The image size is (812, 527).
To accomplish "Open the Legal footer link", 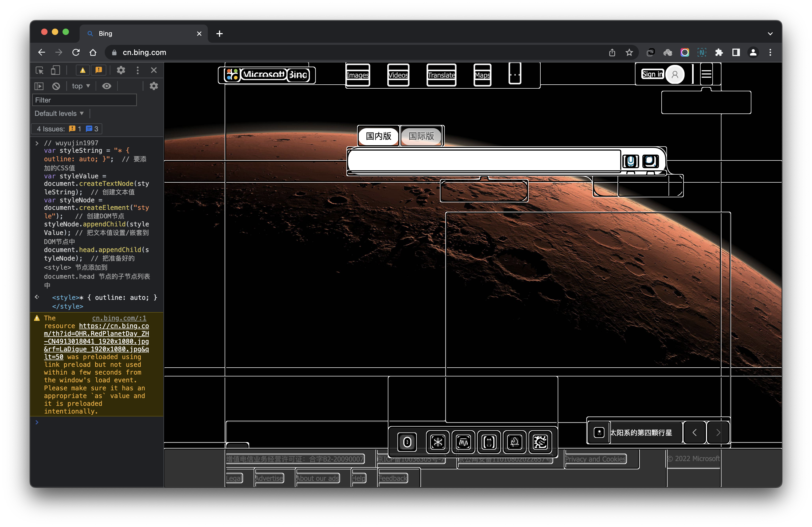I will pyautogui.click(x=234, y=478).
